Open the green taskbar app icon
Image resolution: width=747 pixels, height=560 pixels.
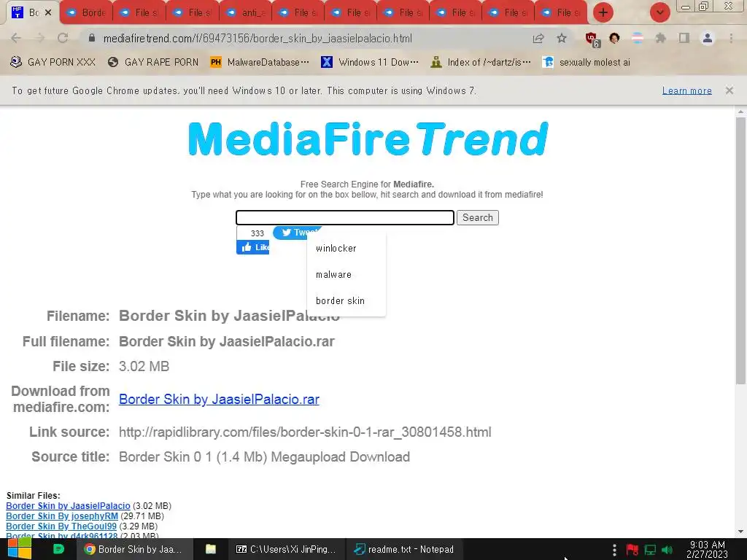coord(58,549)
